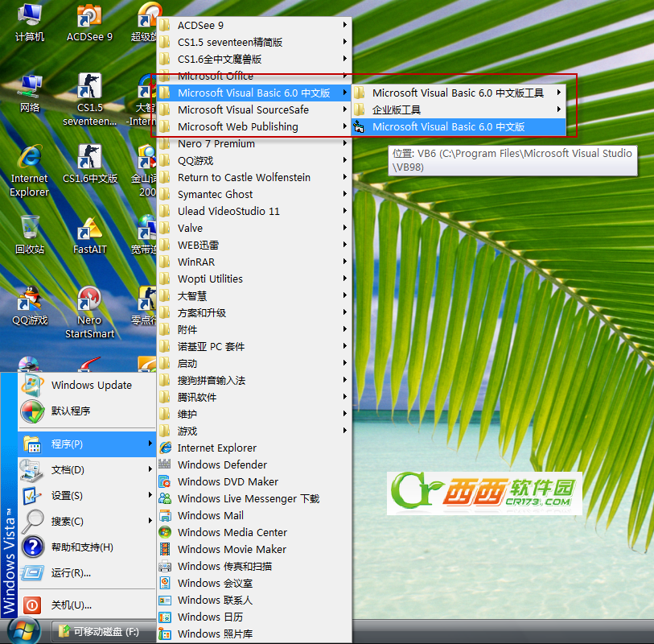
Task: Open the 启动 startup folder
Action: click(254, 364)
